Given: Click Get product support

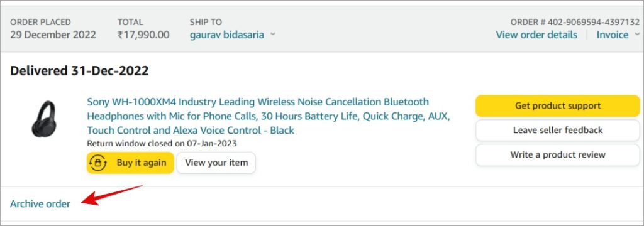Looking at the screenshot, I should [x=558, y=106].
